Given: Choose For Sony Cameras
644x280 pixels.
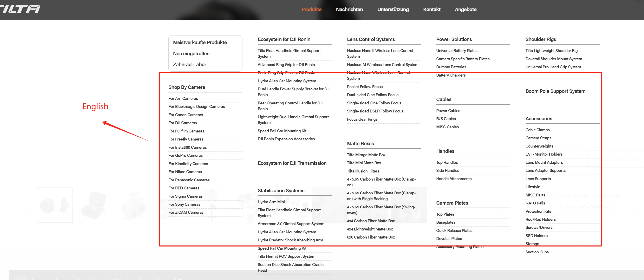Looking at the screenshot, I should click(x=184, y=204).
